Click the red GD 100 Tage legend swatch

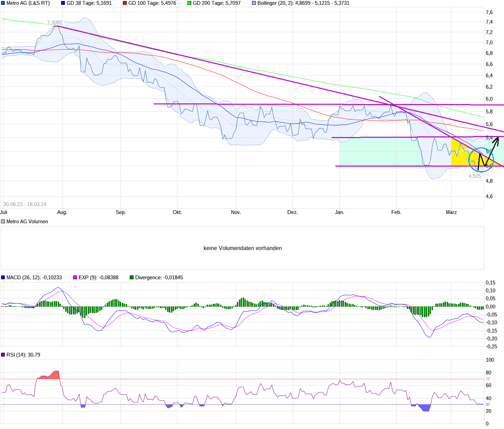pos(125,3)
